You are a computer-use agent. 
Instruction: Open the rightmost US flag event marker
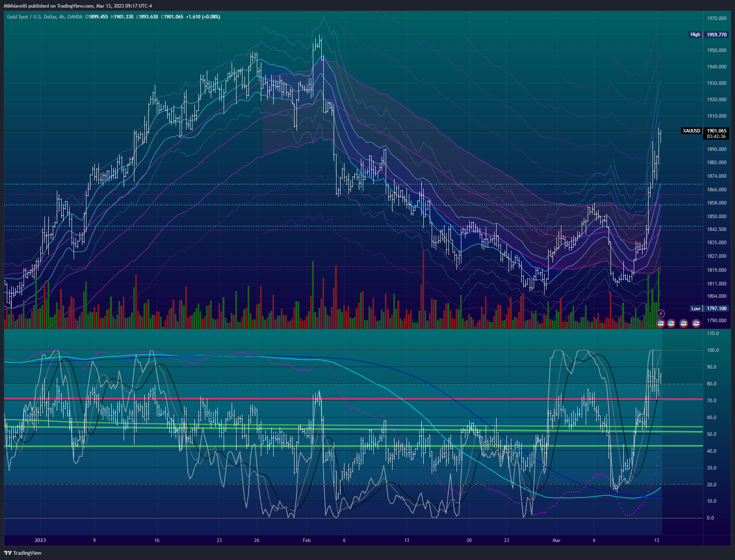click(x=696, y=323)
